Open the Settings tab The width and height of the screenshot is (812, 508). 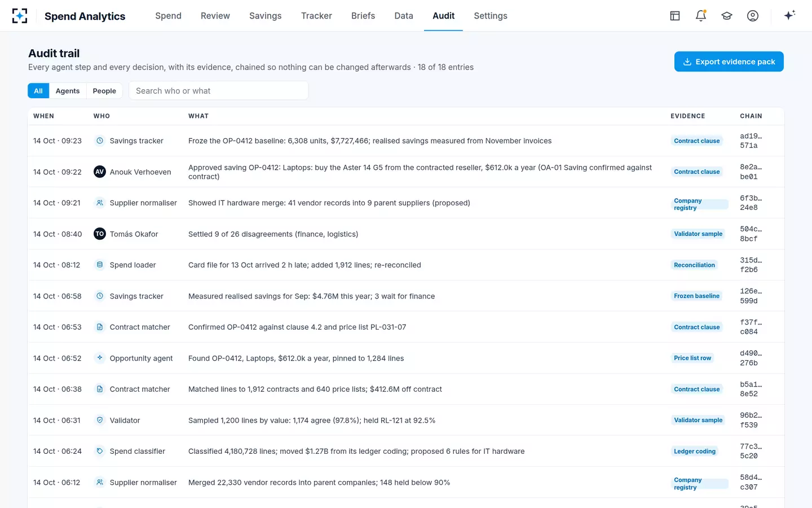pyautogui.click(x=491, y=16)
